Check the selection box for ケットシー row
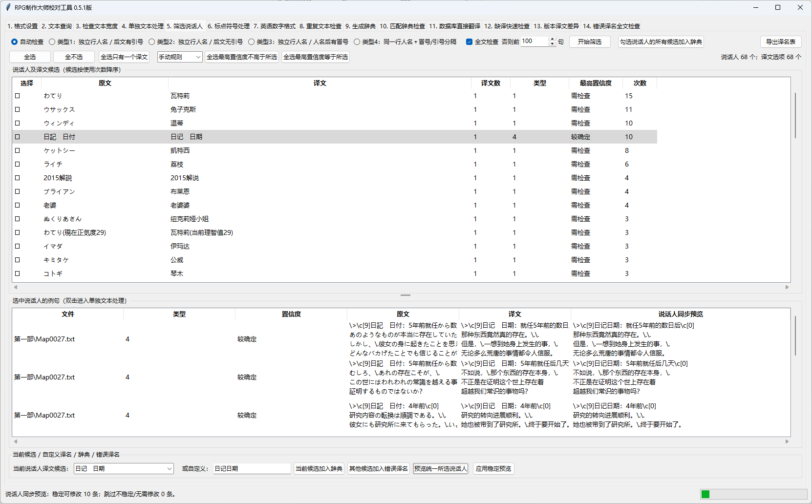 [18, 150]
